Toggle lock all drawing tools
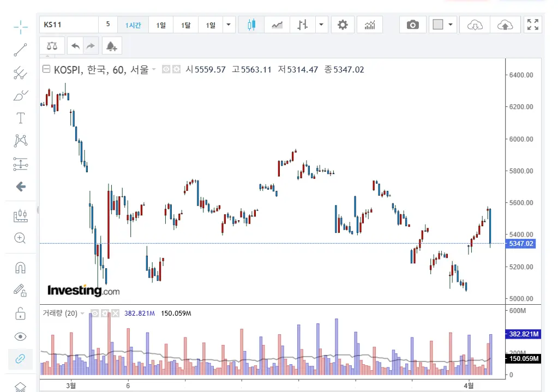 click(x=20, y=313)
